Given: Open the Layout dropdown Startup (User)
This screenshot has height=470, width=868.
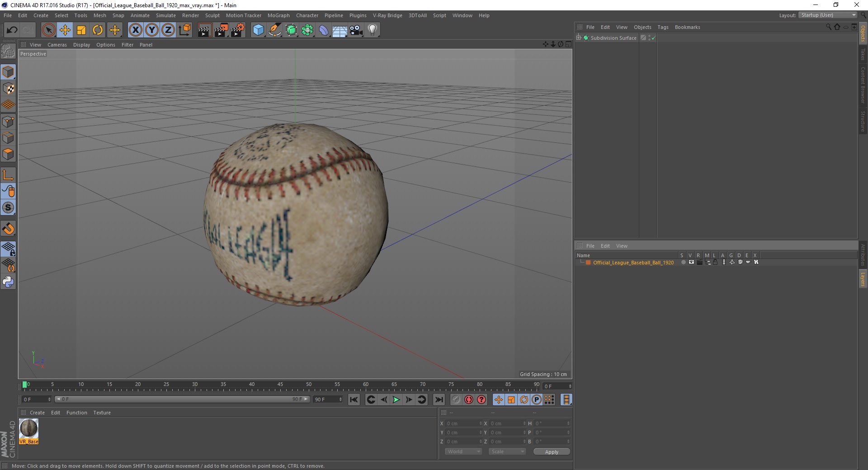Looking at the screenshot, I should (x=828, y=15).
